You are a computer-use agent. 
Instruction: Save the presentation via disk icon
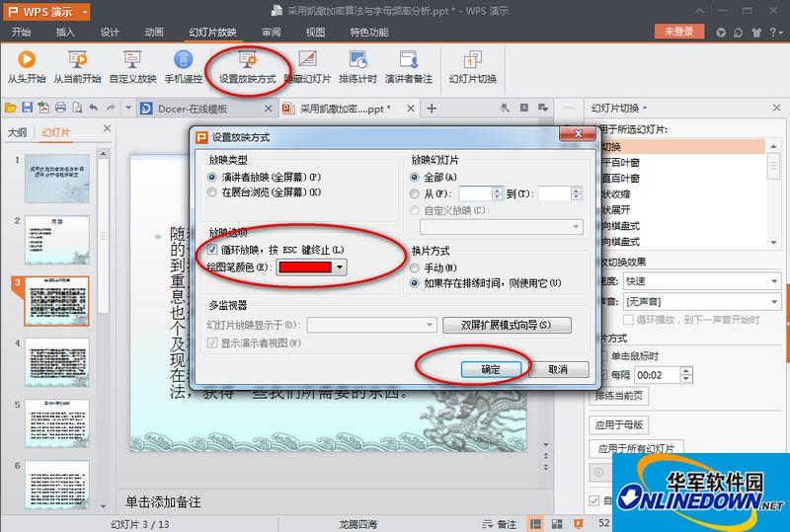(x=28, y=108)
